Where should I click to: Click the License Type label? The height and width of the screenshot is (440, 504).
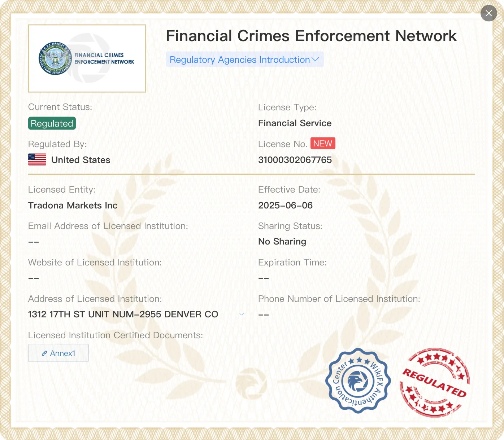click(287, 107)
